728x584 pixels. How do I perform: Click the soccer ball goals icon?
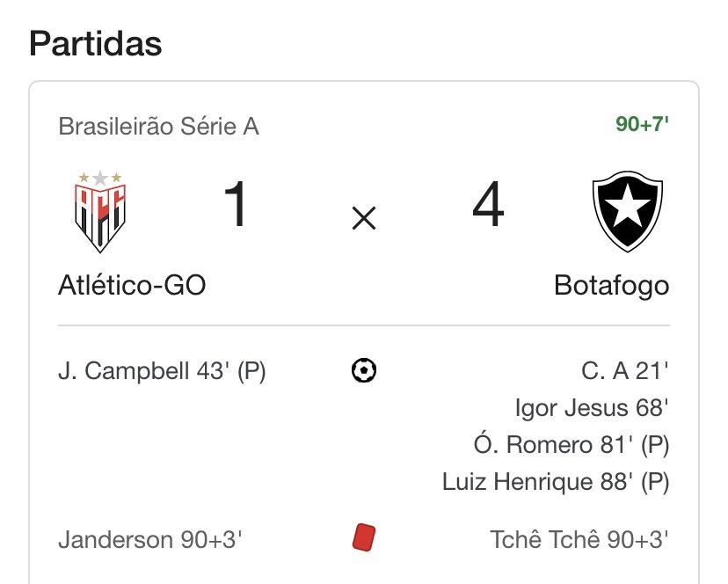click(363, 371)
